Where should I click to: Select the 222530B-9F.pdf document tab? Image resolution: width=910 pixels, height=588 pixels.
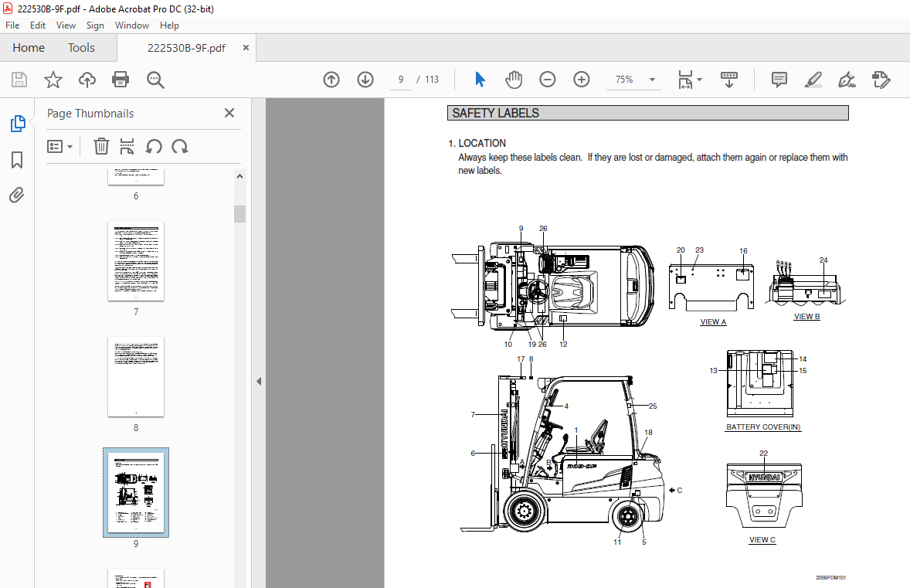(x=186, y=48)
